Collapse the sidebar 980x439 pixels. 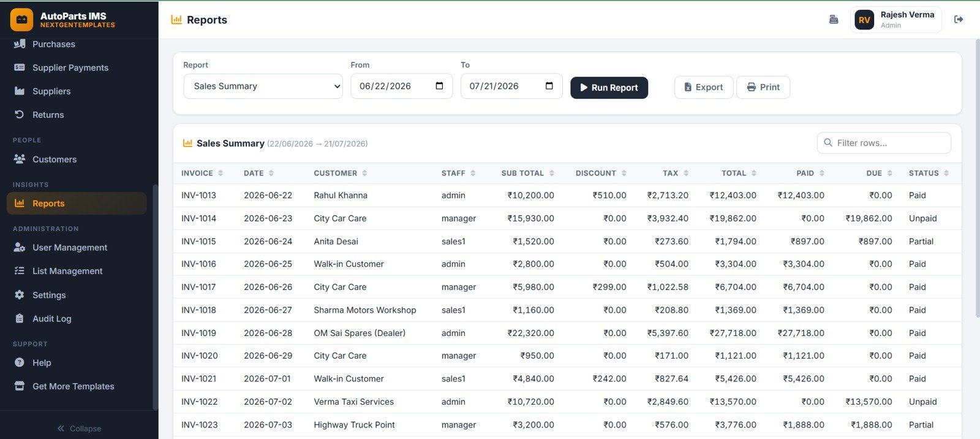click(79, 429)
